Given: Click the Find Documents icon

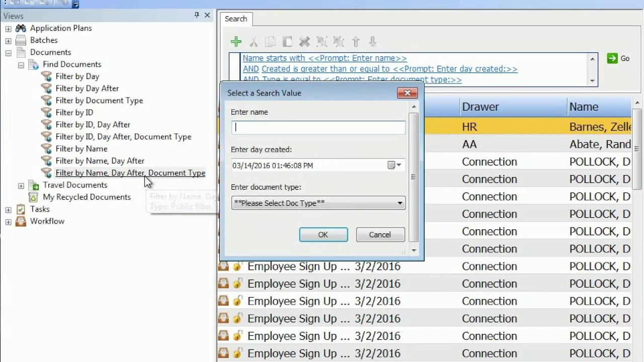Looking at the screenshot, I should coord(33,64).
